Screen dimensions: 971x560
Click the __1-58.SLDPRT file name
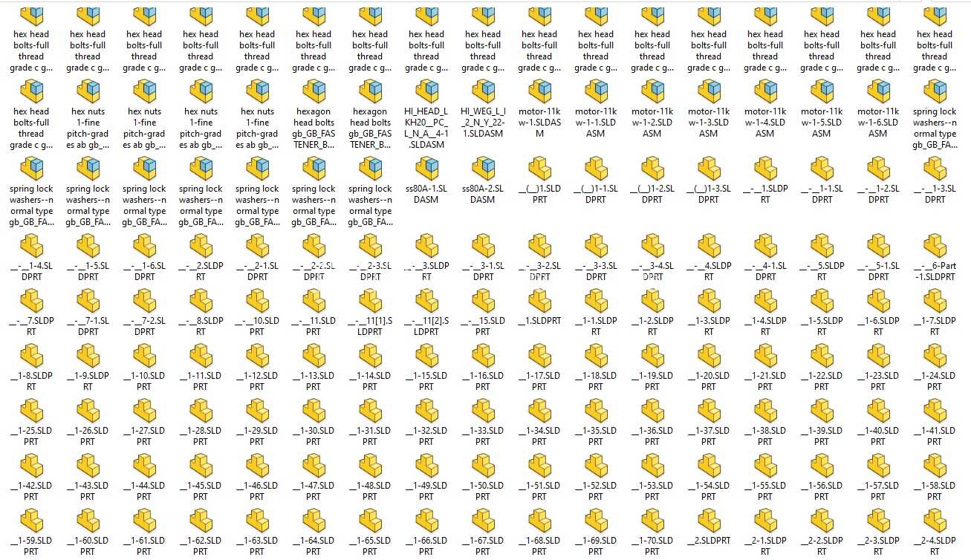tap(935, 491)
